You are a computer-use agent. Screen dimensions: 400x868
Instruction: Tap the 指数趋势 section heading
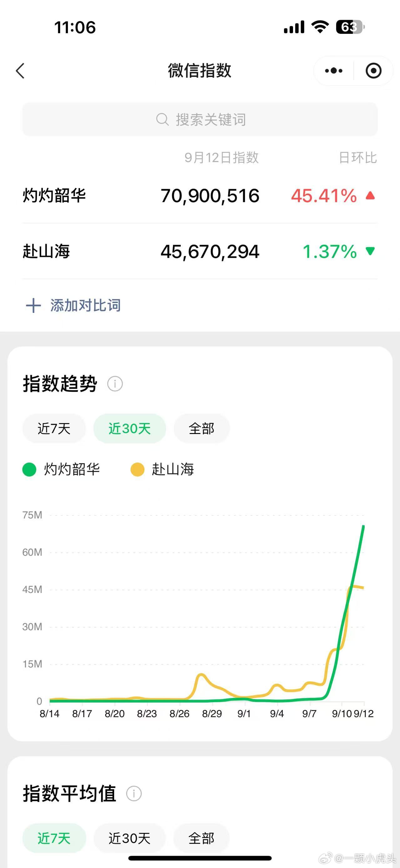pos(60,384)
